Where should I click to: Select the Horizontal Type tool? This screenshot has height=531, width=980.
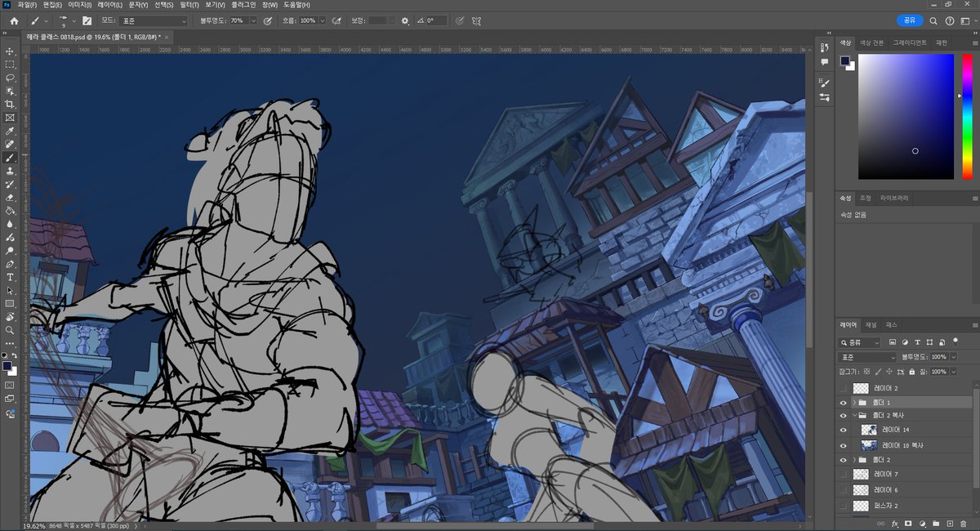pyautogui.click(x=11, y=277)
